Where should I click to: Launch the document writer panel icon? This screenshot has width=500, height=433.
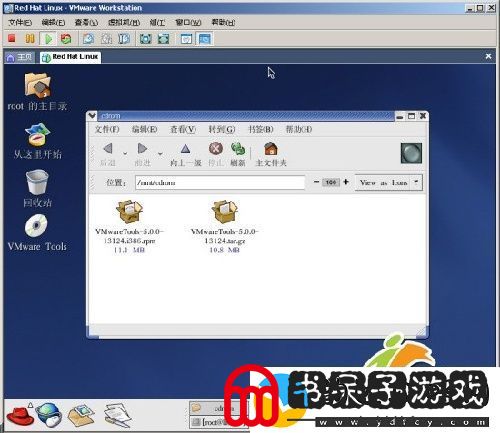point(118,415)
